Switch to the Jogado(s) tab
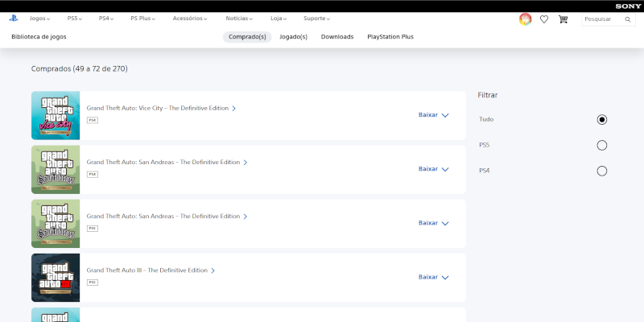 (x=293, y=37)
